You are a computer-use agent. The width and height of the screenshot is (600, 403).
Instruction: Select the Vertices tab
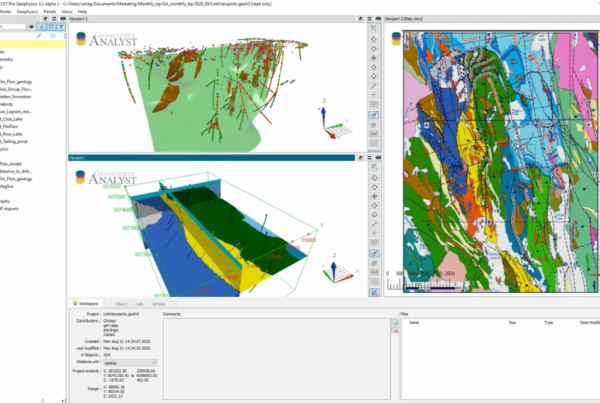point(160,303)
